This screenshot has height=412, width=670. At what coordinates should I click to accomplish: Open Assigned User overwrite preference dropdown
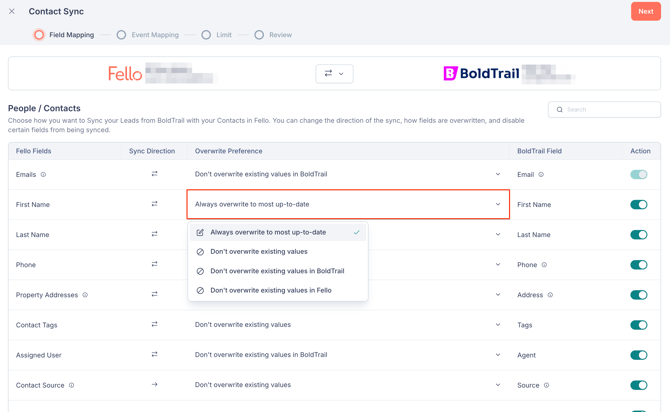(348, 355)
